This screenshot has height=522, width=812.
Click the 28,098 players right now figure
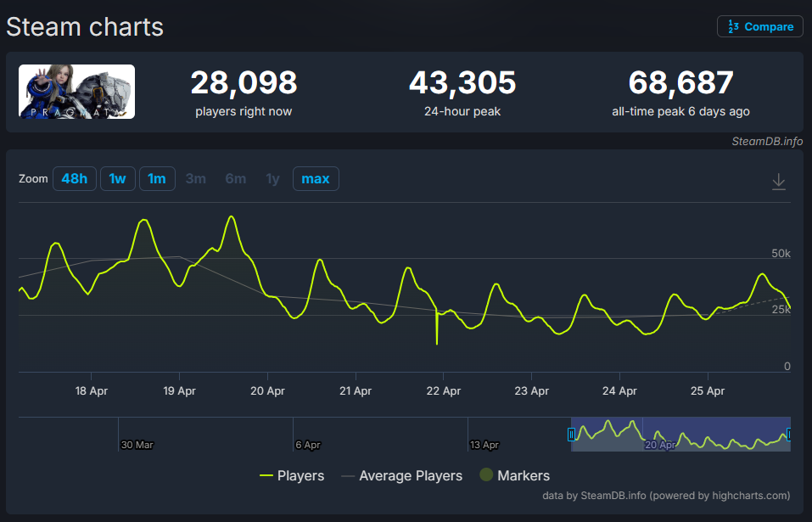click(244, 82)
